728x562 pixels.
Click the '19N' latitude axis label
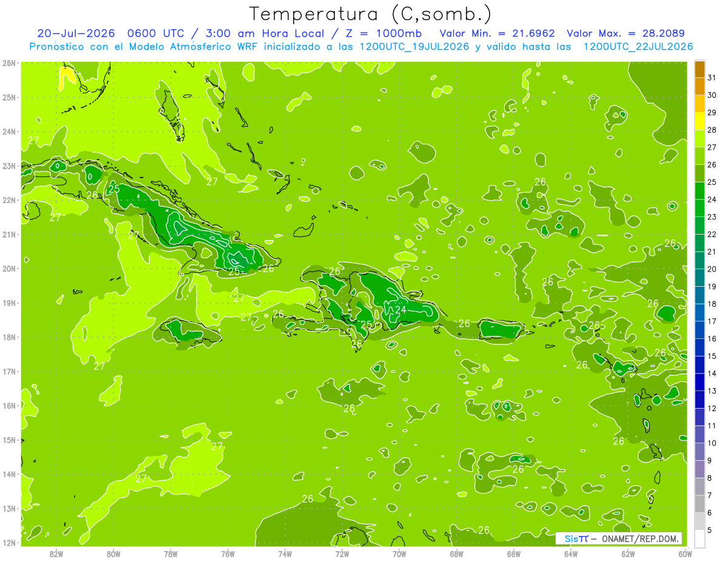[x=8, y=303]
